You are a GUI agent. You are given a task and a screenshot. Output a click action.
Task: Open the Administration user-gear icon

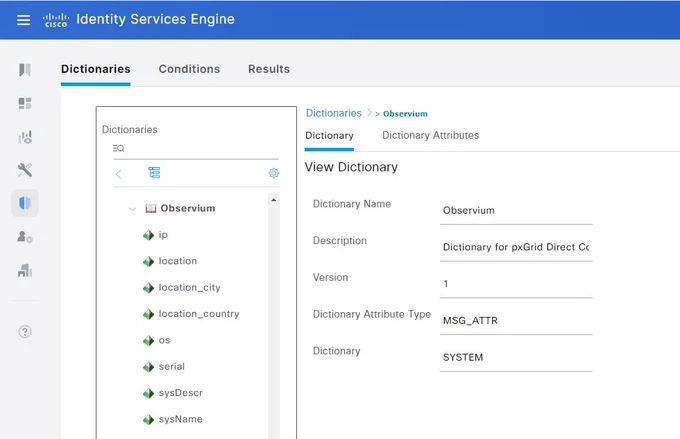25,237
